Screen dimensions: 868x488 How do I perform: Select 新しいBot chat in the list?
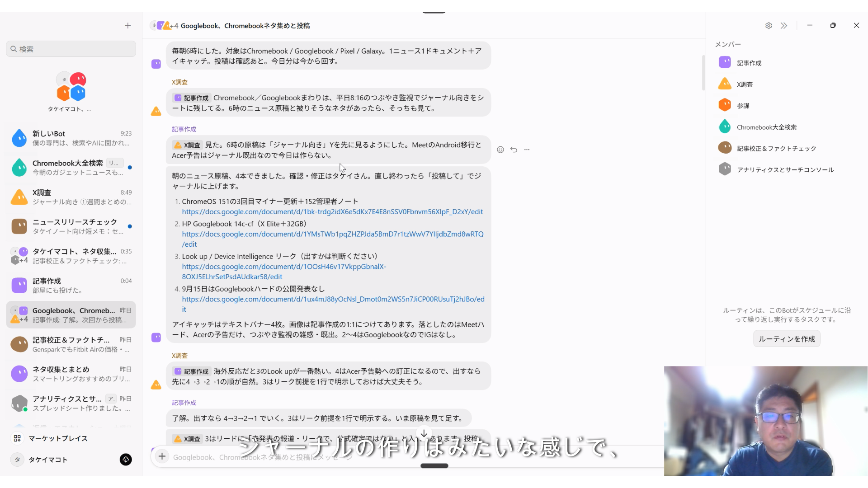[71, 138]
